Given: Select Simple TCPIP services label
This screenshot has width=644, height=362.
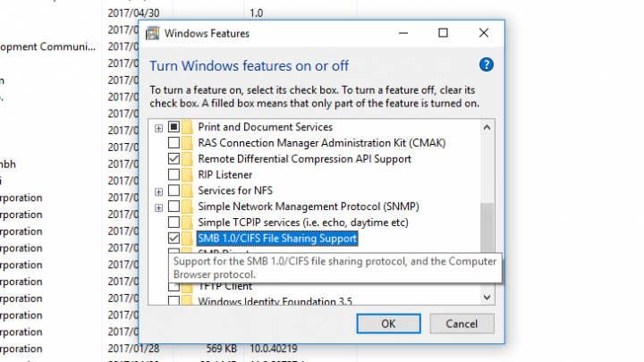Looking at the screenshot, I should point(303,223).
